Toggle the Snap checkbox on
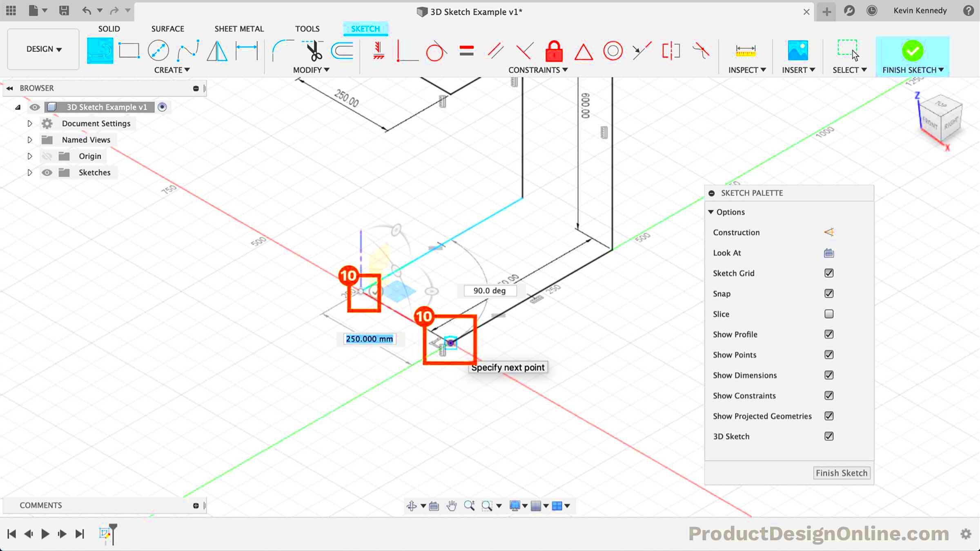This screenshot has width=980, height=551. [x=829, y=293]
